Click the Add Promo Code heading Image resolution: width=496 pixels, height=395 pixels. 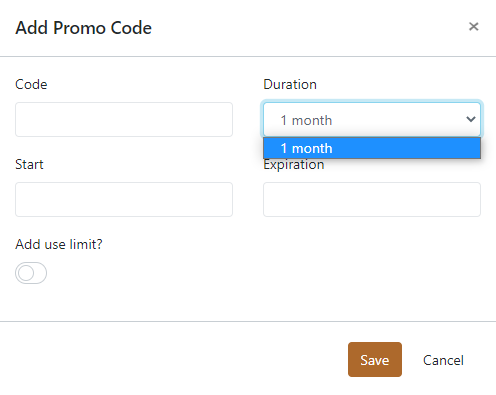click(x=83, y=28)
